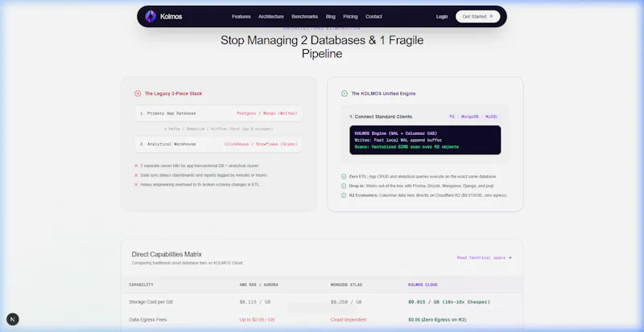Click the Analytical Warehouse row
644x332 pixels.
pyautogui.click(x=218, y=144)
